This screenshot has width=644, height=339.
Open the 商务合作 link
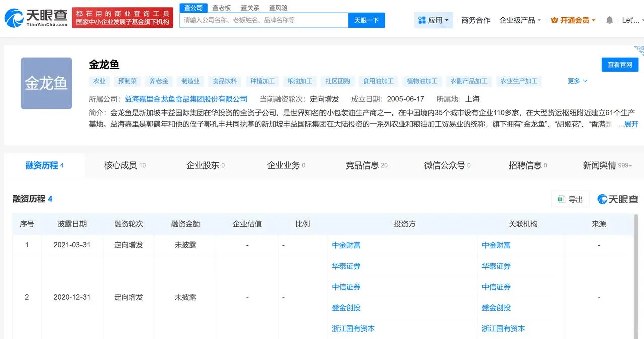click(x=475, y=20)
